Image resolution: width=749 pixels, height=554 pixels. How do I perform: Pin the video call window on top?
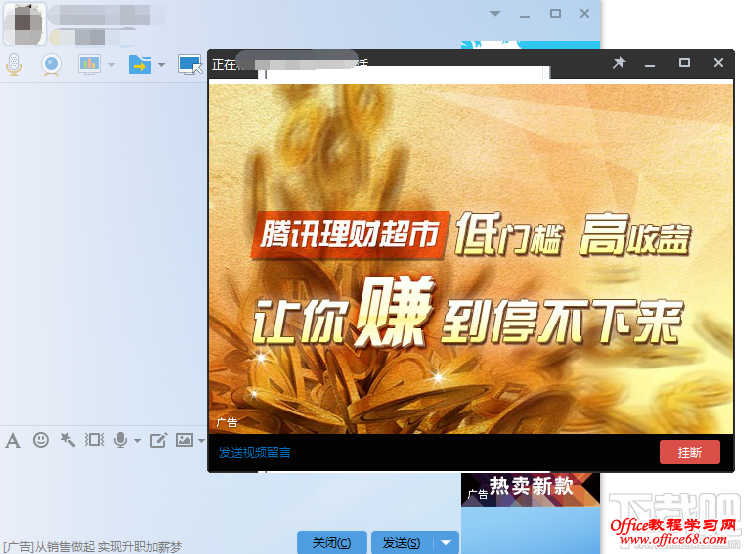point(619,63)
